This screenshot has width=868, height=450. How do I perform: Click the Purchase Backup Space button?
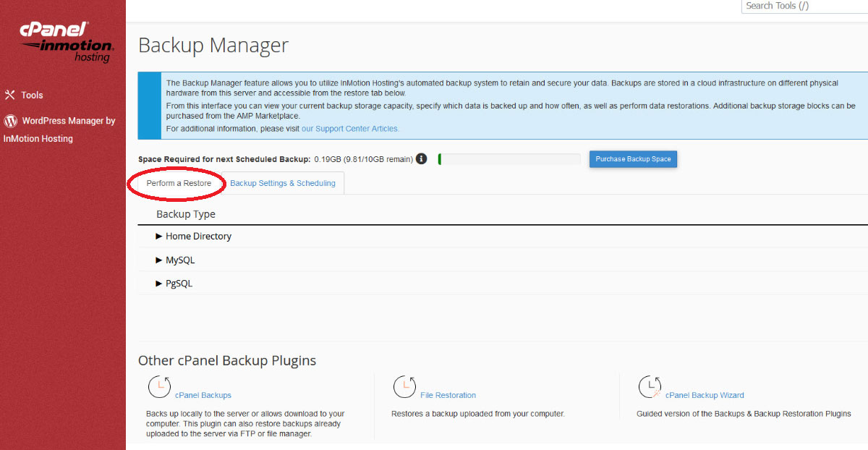pos(633,159)
